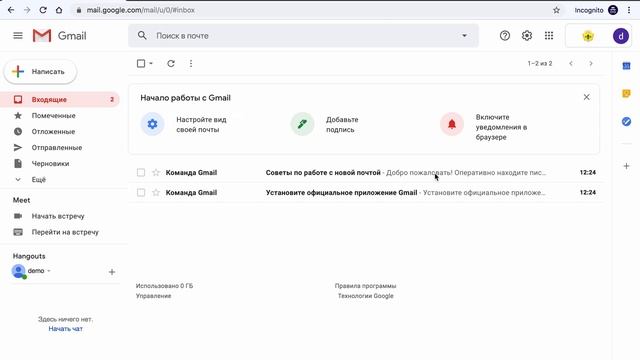Click Настройте вид своей почты
Viewport: 640px width, 360px height.
click(201, 124)
